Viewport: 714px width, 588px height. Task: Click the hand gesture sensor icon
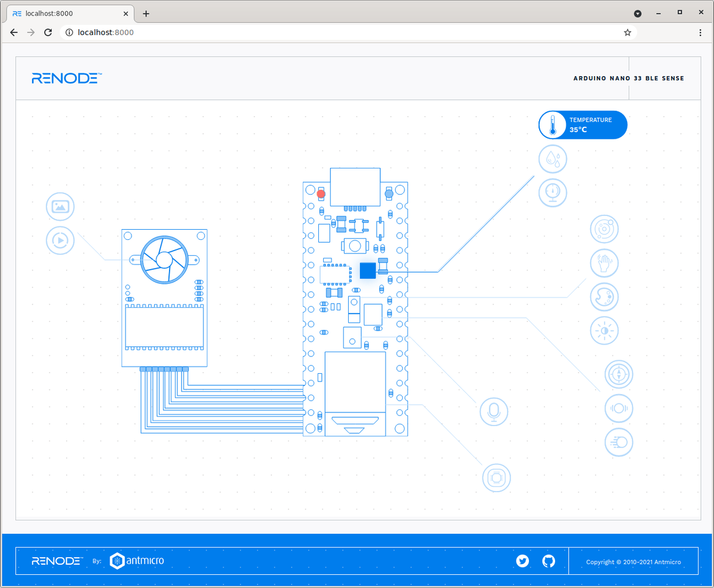click(x=604, y=262)
